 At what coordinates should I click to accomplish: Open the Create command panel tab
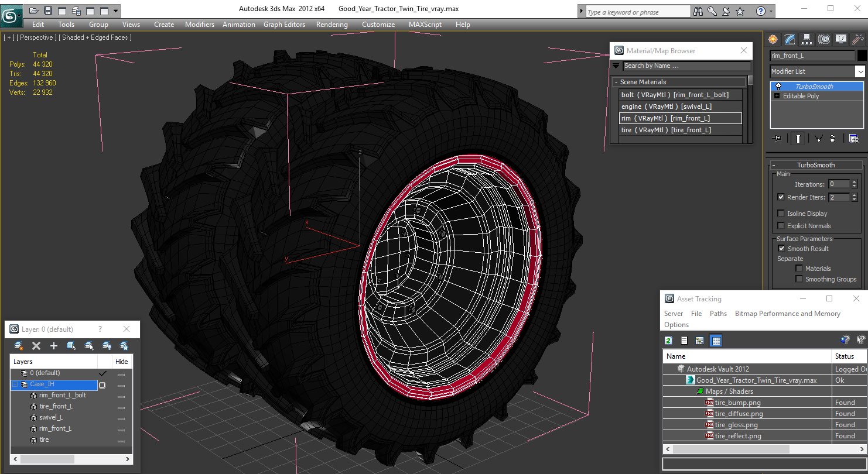coord(773,39)
